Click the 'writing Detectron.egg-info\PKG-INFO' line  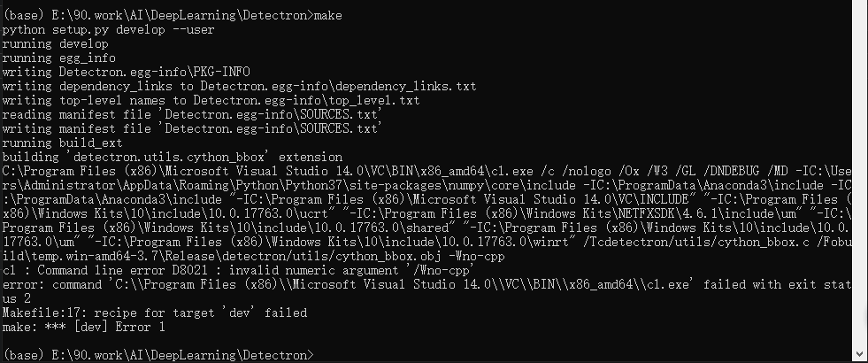pos(124,72)
